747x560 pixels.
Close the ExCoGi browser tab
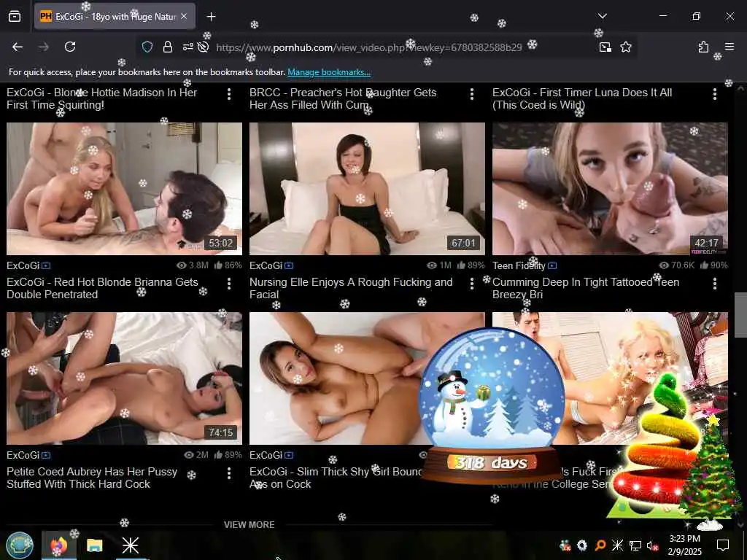tap(184, 16)
